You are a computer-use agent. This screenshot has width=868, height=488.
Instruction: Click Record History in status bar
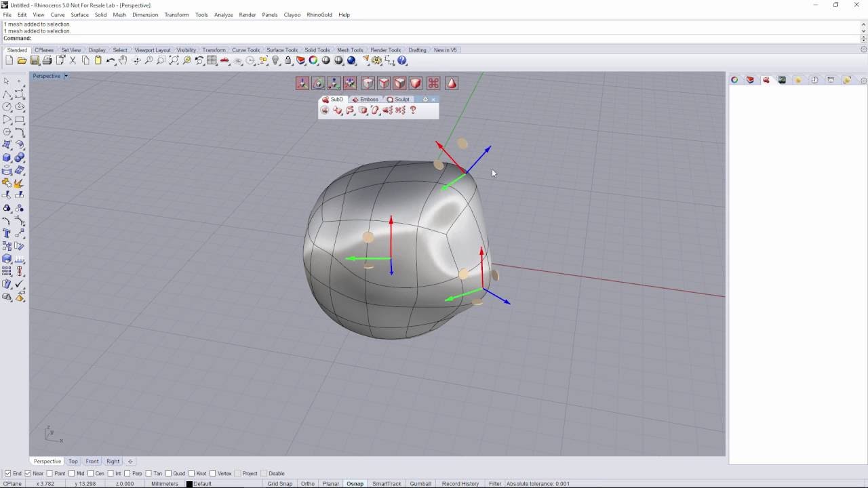click(x=460, y=484)
